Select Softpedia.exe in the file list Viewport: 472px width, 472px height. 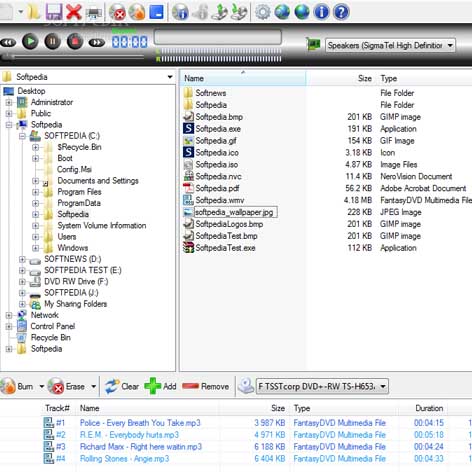click(x=218, y=129)
